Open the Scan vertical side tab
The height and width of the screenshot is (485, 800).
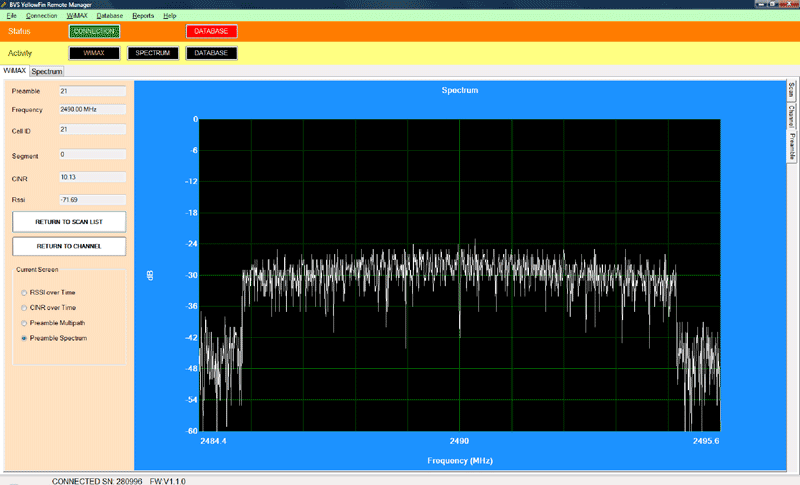pos(791,90)
